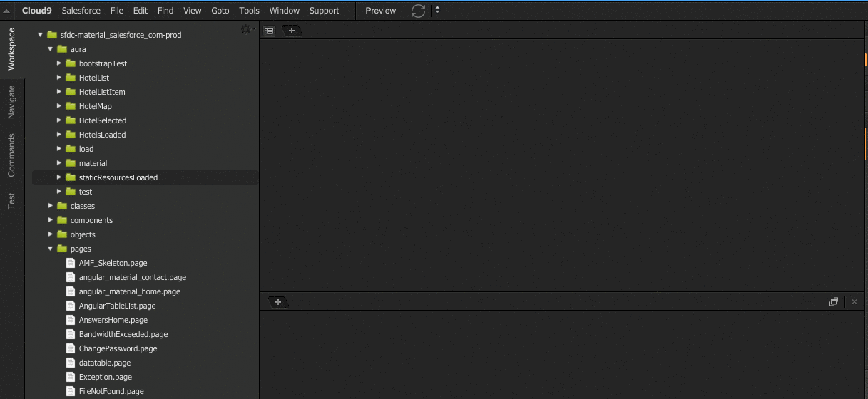
Task: Expand the HotelList folder arrow
Action: (59, 78)
